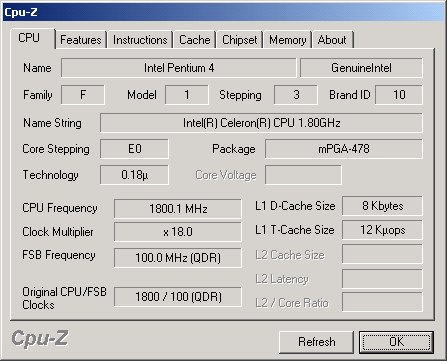This screenshot has height=361, width=447.
Task: Click the empty L2 / Core Ratio field
Action: 382,302
